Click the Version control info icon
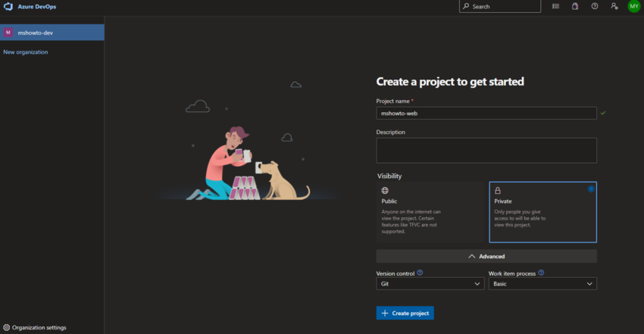 pyautogui.click(x=420, y=273)
